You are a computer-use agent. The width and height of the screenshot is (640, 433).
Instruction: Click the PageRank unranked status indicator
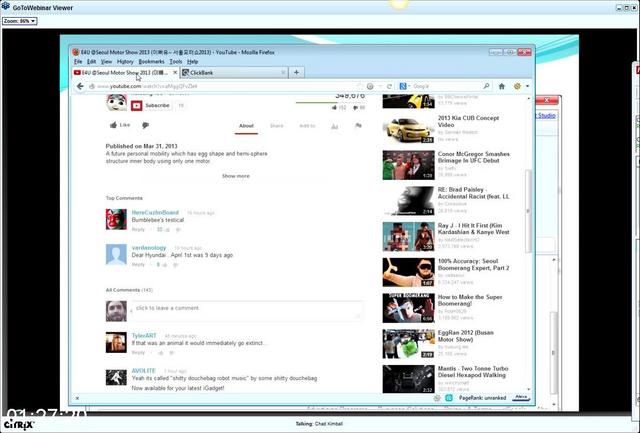[x=482, y=398]
